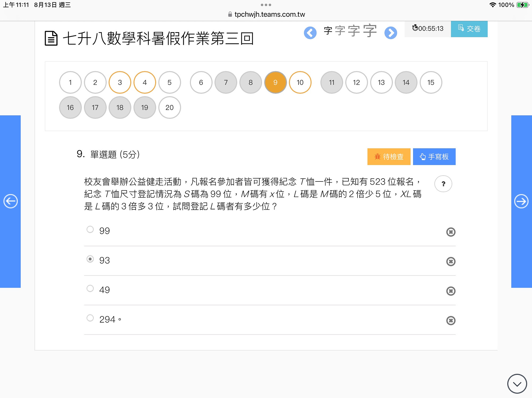Image resolution: width=532 pixels, height=398 pixels.
Task: Jump to question 2
Action: coord(95,82)
